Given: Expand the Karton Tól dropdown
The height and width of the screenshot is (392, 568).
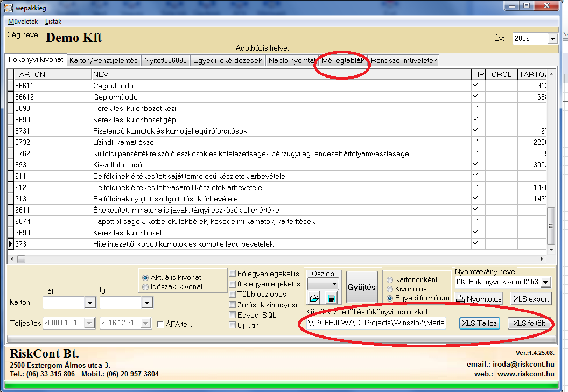Looking at the screenshot, I should (x=90, y=303).
